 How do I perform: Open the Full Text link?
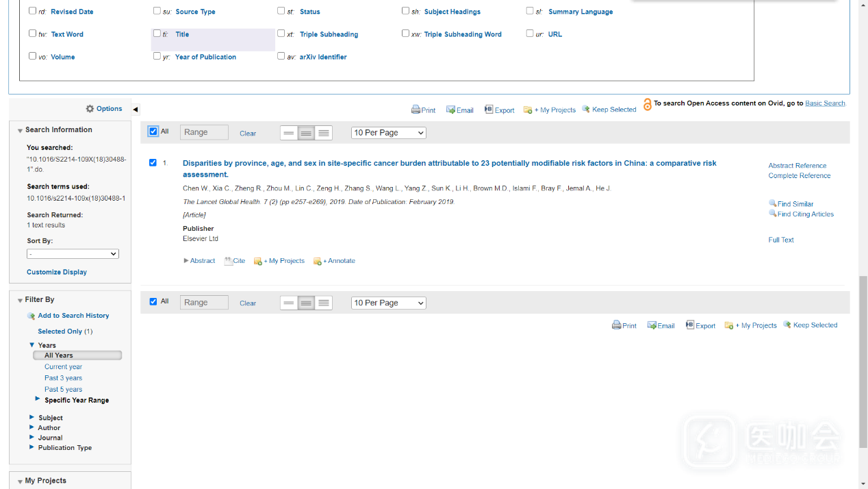[x=781, y=240]
